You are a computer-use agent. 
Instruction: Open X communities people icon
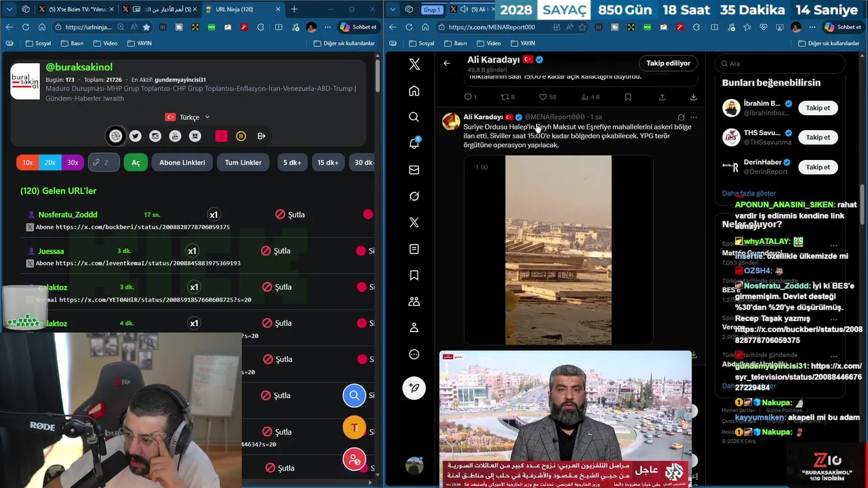tap(414, 302)
